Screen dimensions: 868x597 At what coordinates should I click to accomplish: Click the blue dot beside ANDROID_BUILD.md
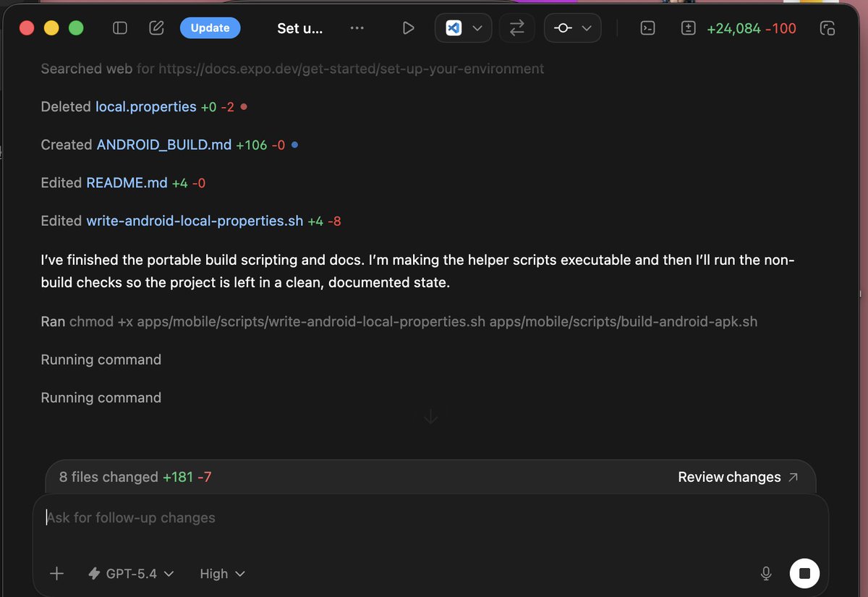click(x=294, y=145)
